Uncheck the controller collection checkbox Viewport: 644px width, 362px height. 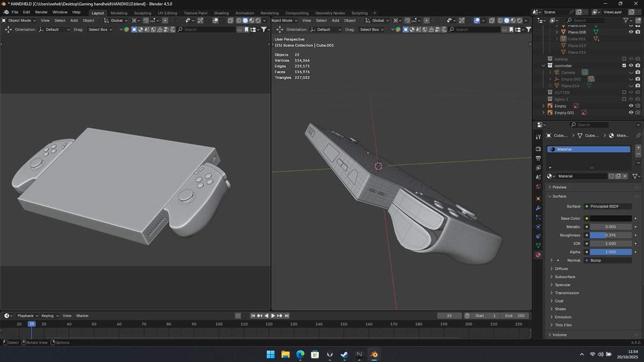624,65
